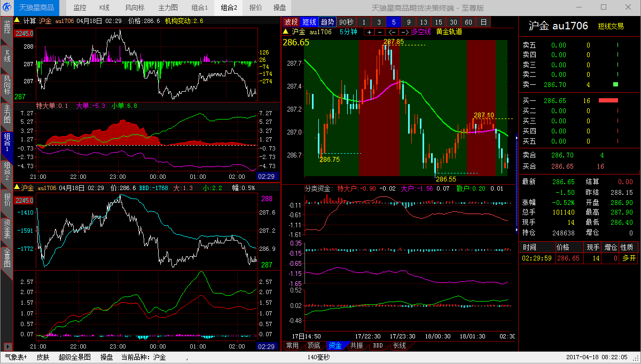Toggle 趋势 mode button
The image size is (641, 364).
pos(327,22)
